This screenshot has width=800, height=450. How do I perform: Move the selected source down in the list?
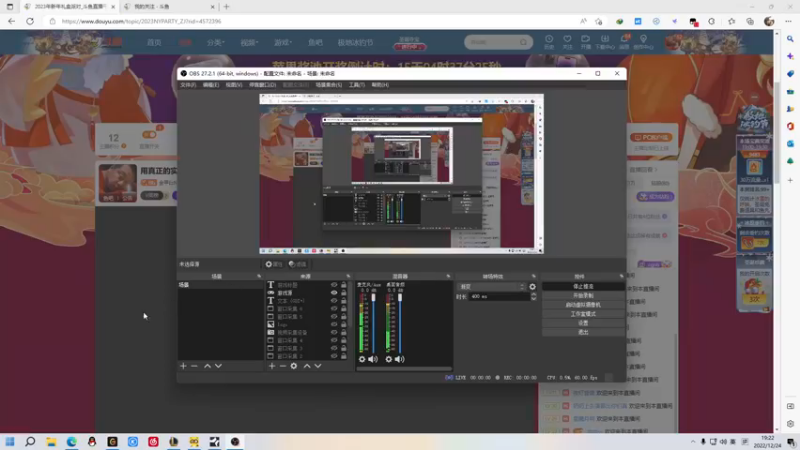click(x=318, y=366)
